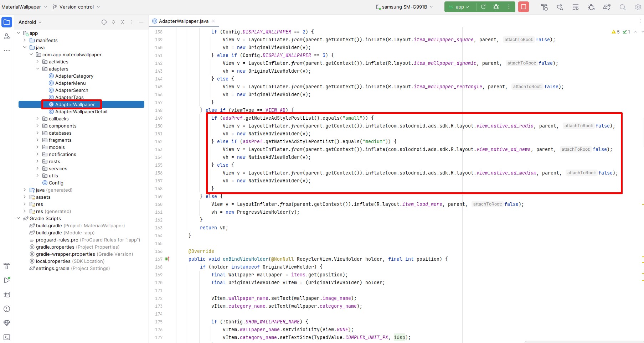Screen dimensions: 644x343
Task: Expand the res folder
Action: (25, 204)
